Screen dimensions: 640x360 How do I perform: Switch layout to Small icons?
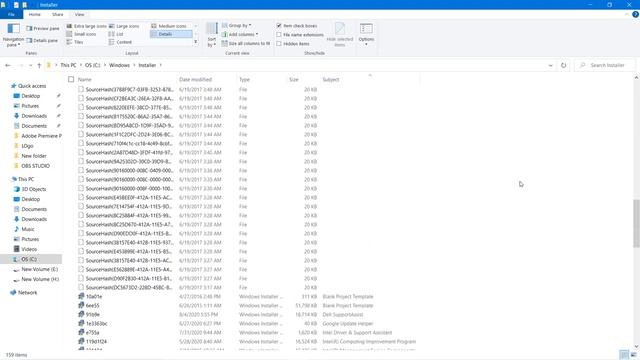coord(82,34)
